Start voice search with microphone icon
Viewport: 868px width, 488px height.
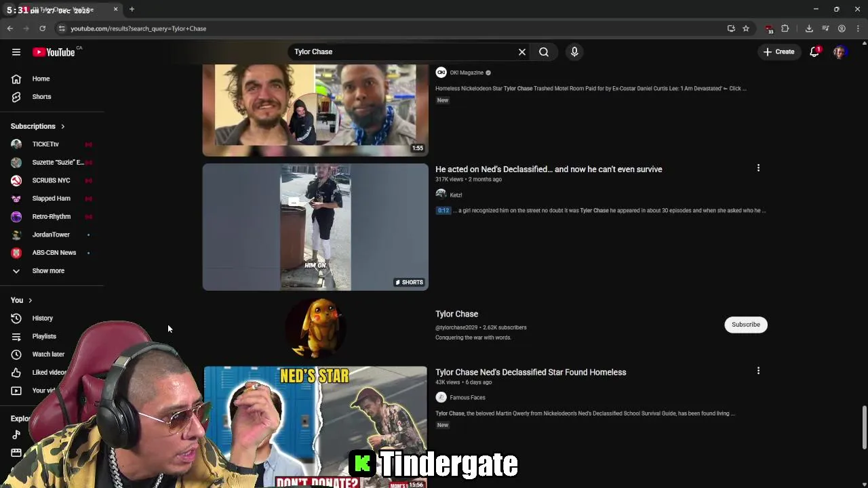(574, 52)
